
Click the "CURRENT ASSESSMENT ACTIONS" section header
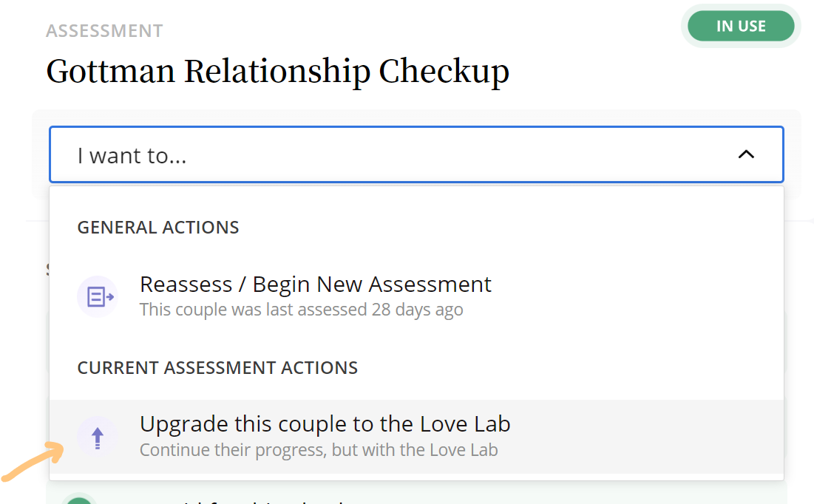[x=217, y=367]
